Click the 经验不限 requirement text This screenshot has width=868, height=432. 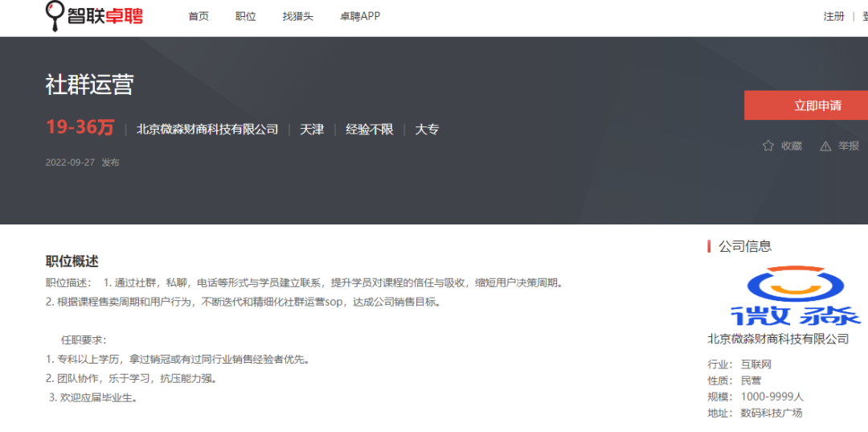[369, 130]
